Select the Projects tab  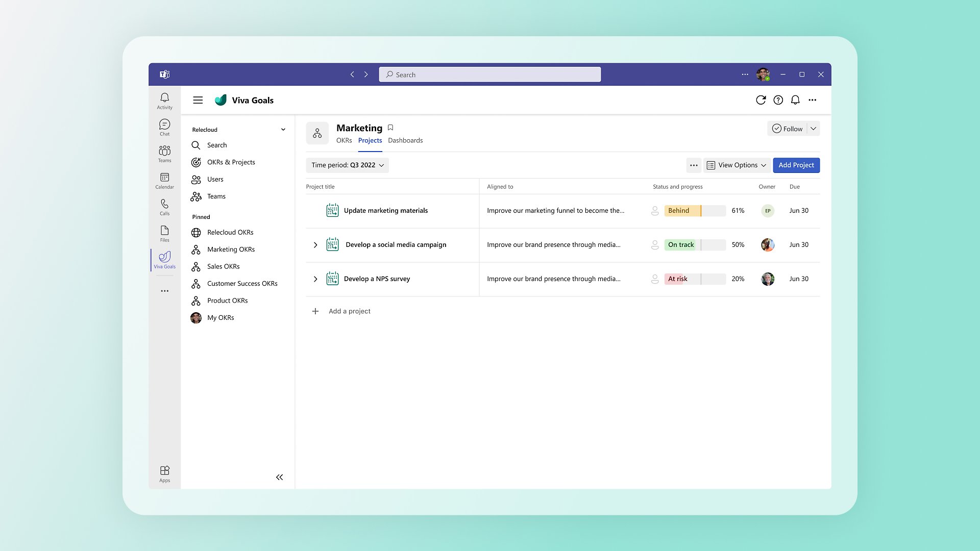click(370, 140)
